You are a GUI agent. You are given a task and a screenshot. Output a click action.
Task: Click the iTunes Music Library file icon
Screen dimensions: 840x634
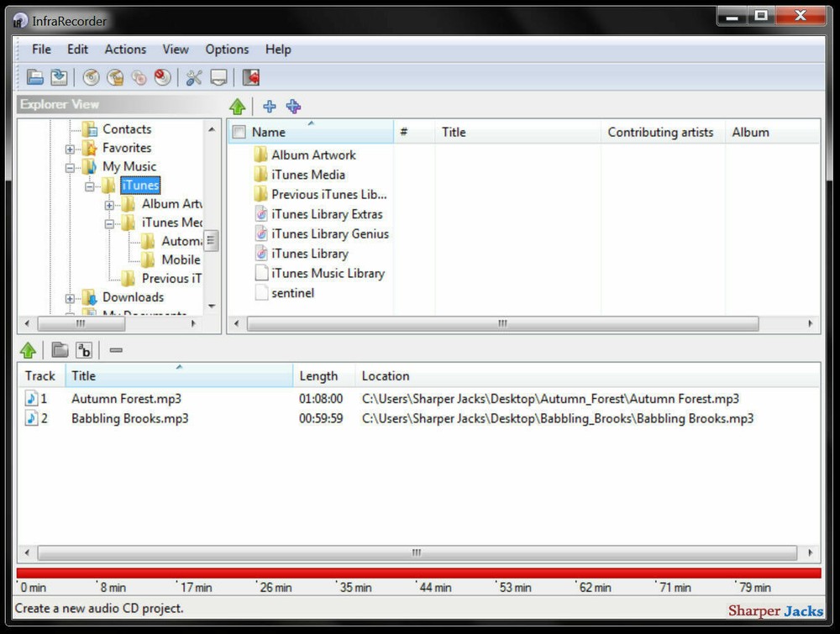(261, 273)
